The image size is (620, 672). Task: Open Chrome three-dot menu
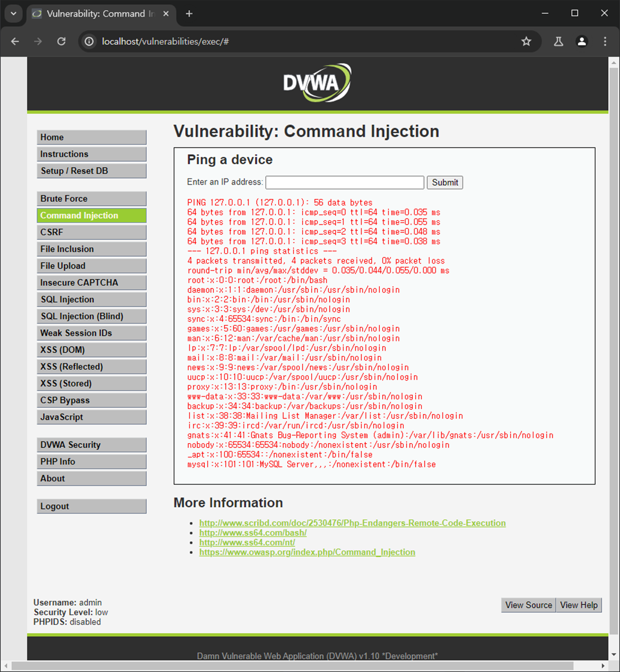[605, 42]
